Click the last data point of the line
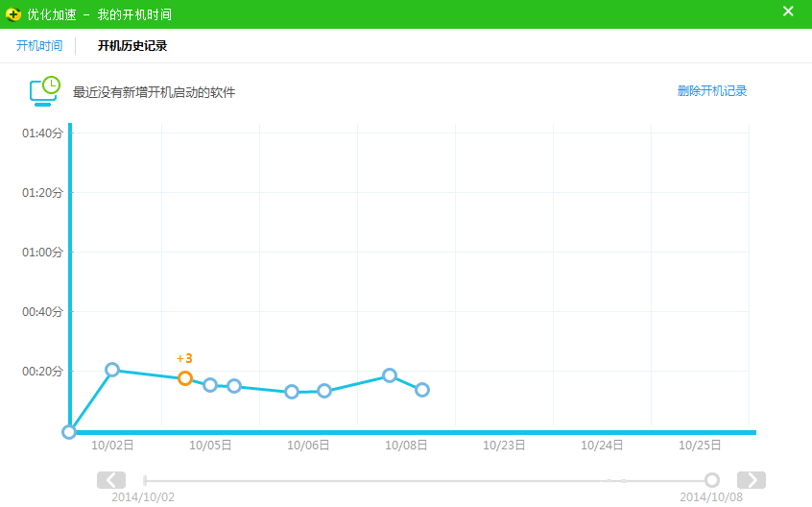Image resolution: width=812 pixels, height=507 pixels. [x=422, y=390]
